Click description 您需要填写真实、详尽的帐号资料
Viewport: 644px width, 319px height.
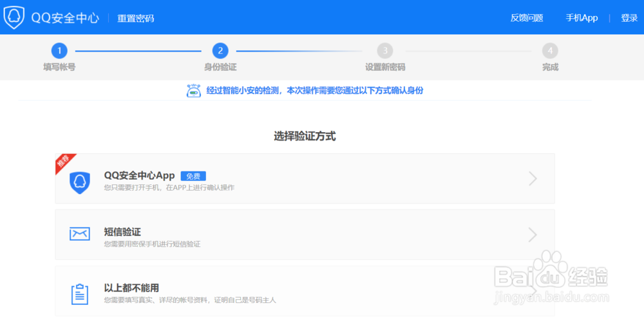pyautogui.click(x=190, y=300)
